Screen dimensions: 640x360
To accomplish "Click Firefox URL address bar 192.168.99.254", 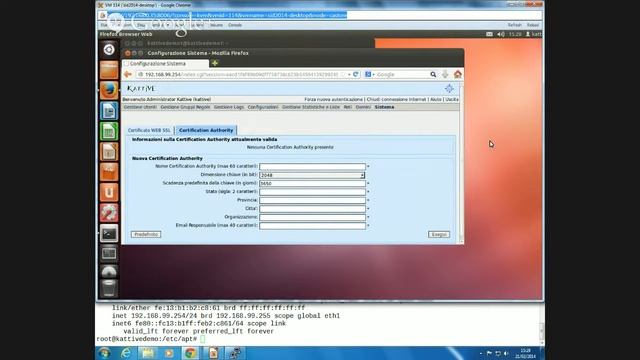I will click(x=241, y=75).
